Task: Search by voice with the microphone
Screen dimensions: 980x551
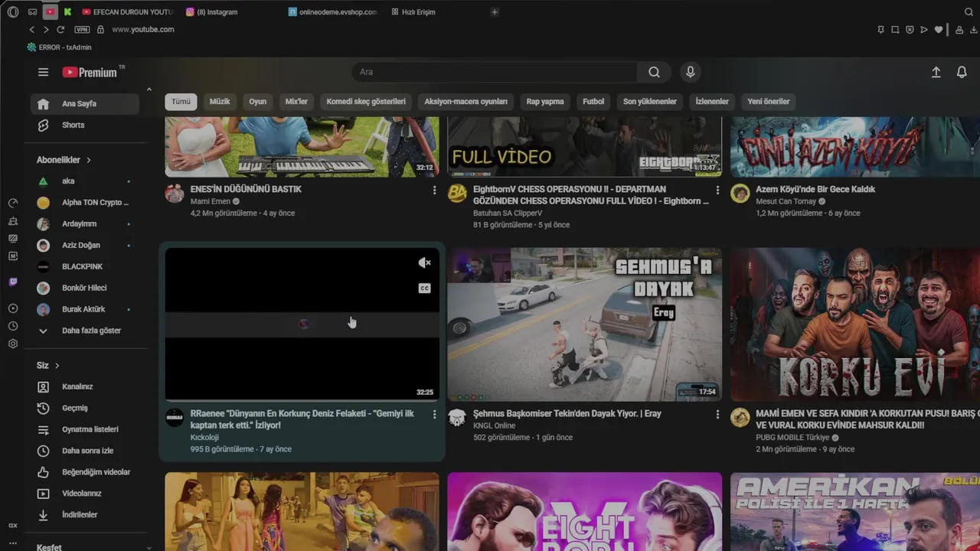Action: click(x=691, y=72)
